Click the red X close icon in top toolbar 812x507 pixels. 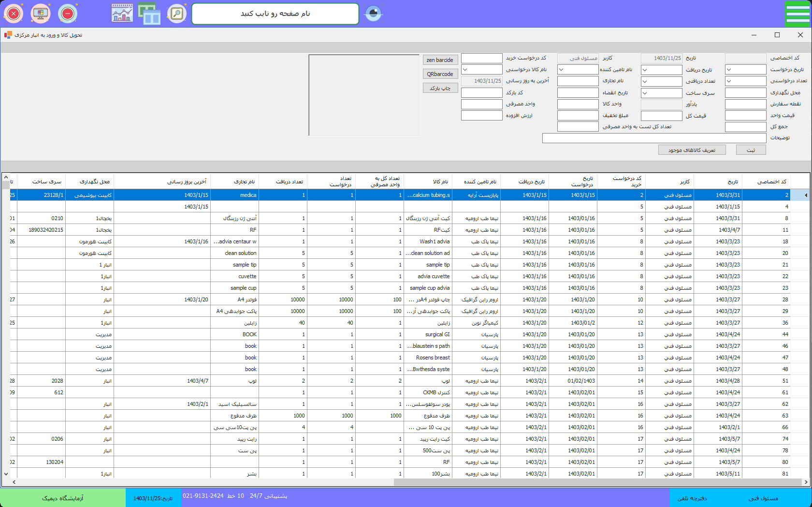[x=14, y=14]
